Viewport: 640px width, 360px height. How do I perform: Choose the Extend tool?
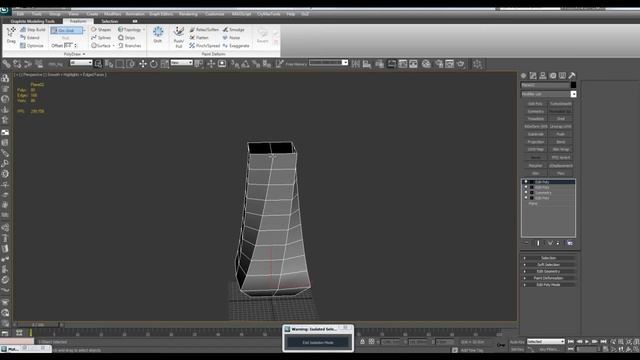pos(30,38)
